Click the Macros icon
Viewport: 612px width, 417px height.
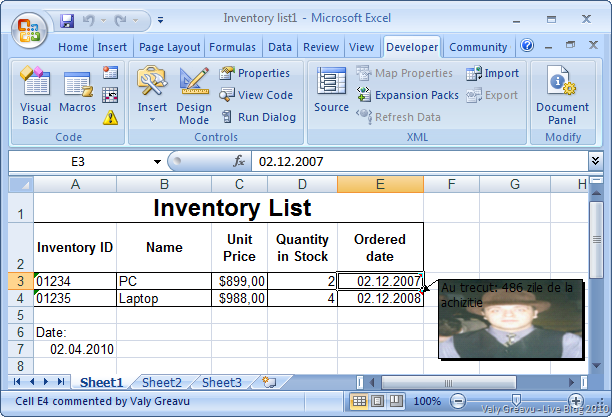coord(77,97)
